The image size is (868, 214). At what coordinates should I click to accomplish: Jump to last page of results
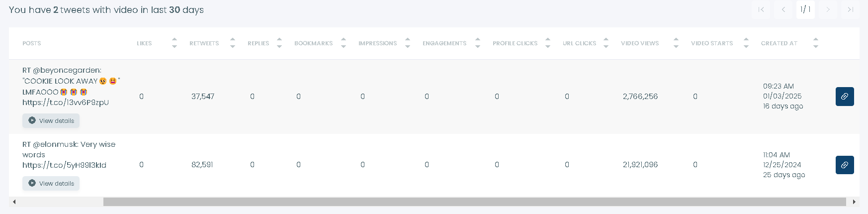[851, 9]
